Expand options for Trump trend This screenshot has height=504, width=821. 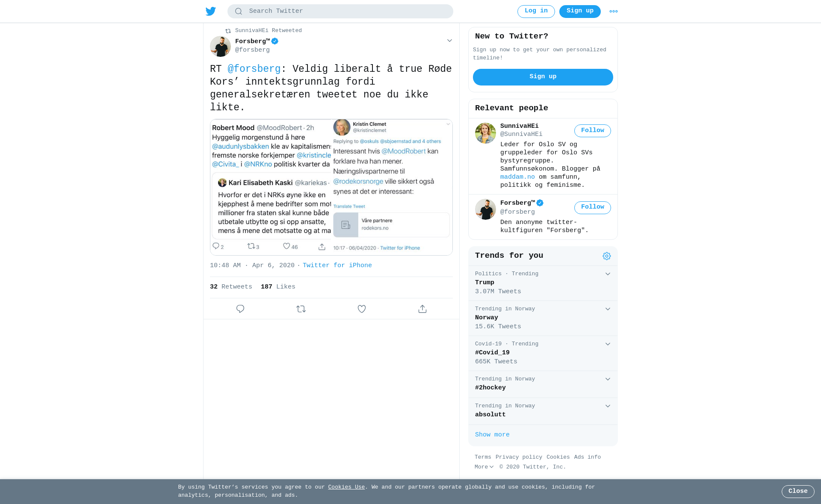[x=608, y=274]
